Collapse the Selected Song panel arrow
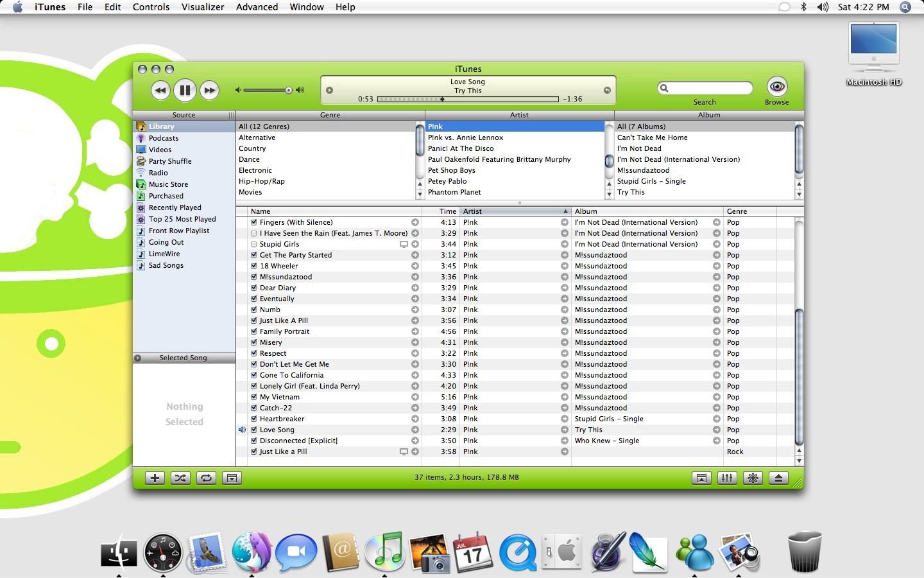924x578 pixels. (x=138, y=358)
